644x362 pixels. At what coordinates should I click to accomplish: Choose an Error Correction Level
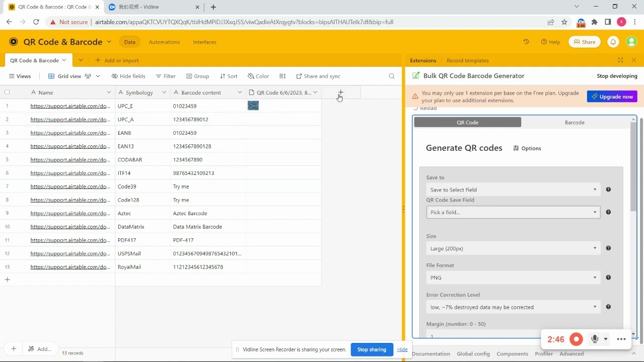point(513,307)
